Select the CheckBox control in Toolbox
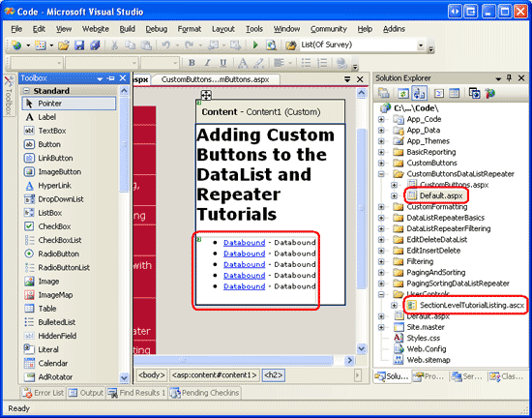 click(54, 226)
